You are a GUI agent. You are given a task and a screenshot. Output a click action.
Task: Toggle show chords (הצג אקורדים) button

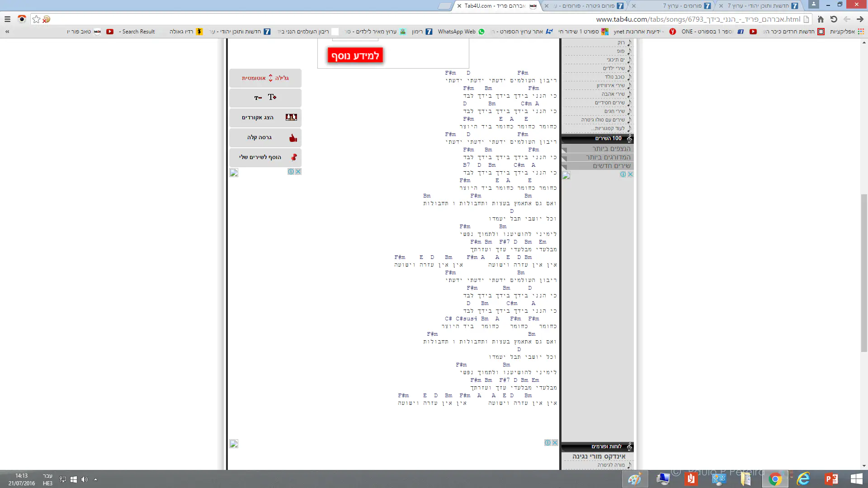(x=265, y=117)
